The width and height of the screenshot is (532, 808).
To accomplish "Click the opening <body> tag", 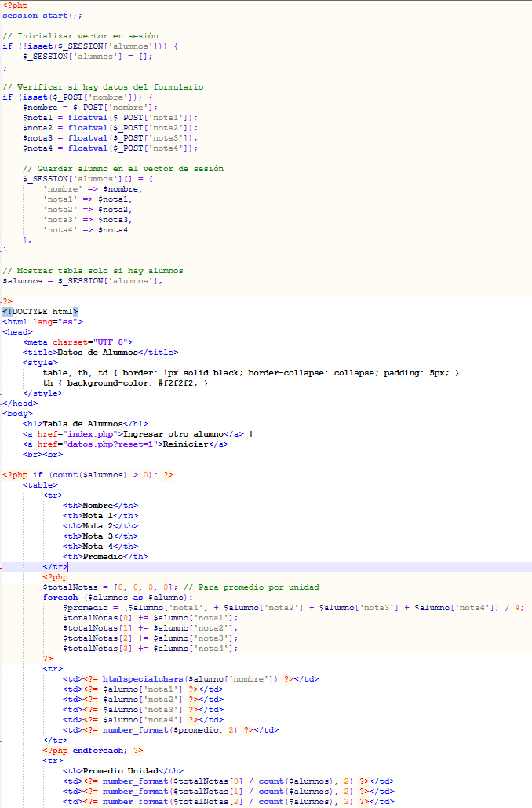I will pyautogui.click(x=17, y=413).
